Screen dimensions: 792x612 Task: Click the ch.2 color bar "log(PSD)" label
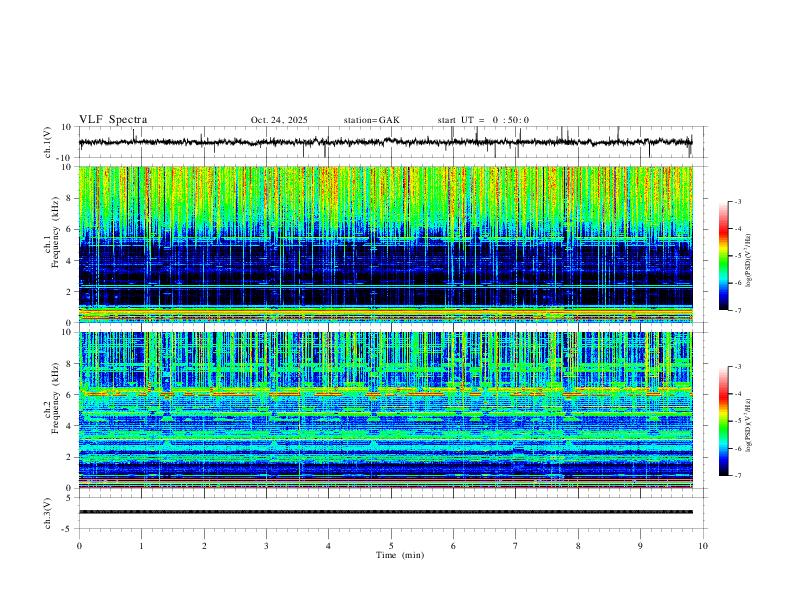[749, 425]
